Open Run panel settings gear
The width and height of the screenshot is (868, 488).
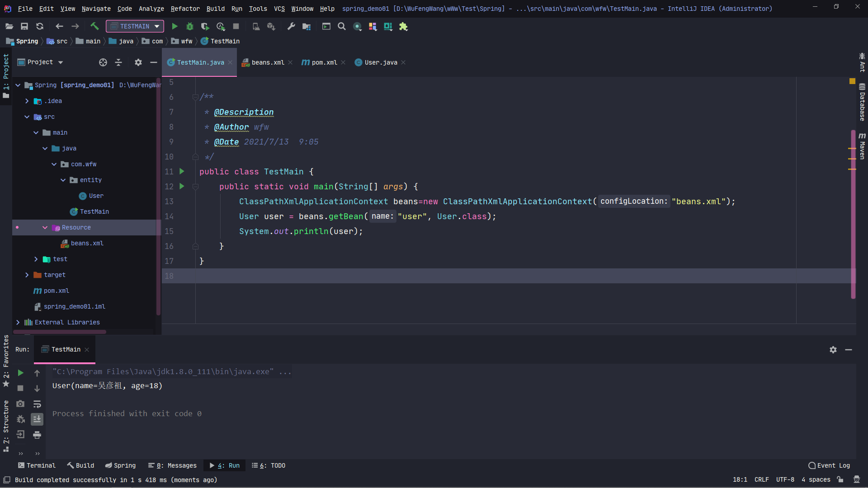click(x=833, y=350)
